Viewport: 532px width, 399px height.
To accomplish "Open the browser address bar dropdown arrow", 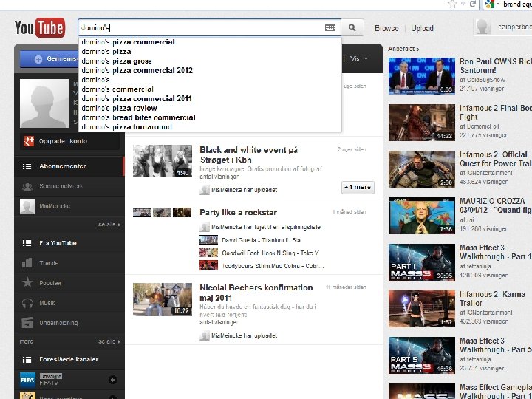I will click(x=463, y=4).
